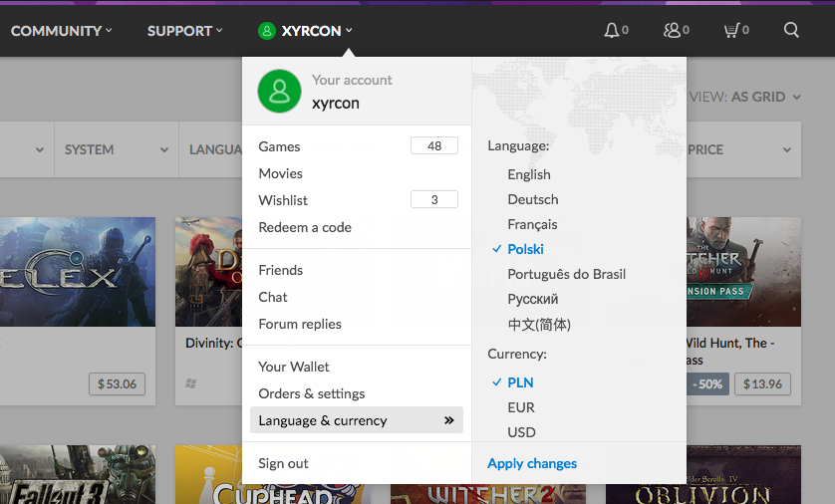This screenshot has height=504, width=835.
Task: Expand the COMMUNITY menu
Action: (61, 31)
